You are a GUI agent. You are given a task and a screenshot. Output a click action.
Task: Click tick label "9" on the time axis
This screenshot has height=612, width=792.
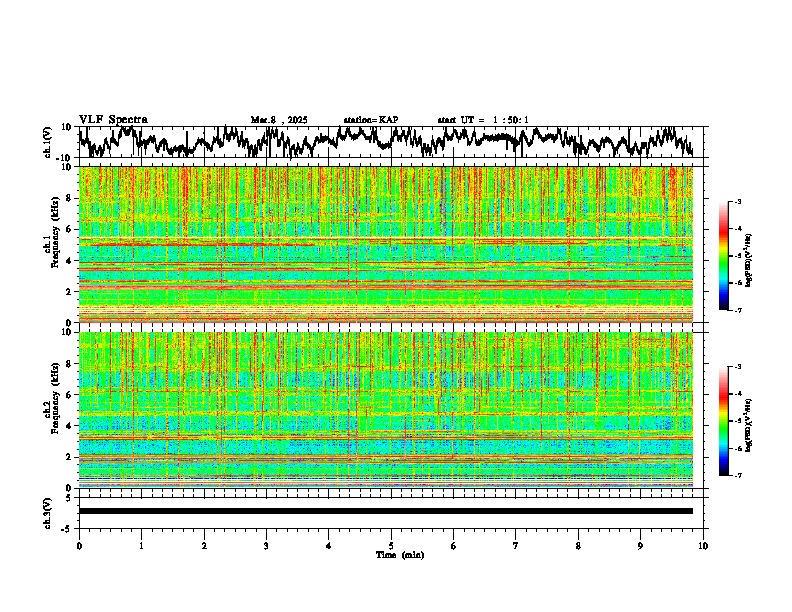pos(640,546)
